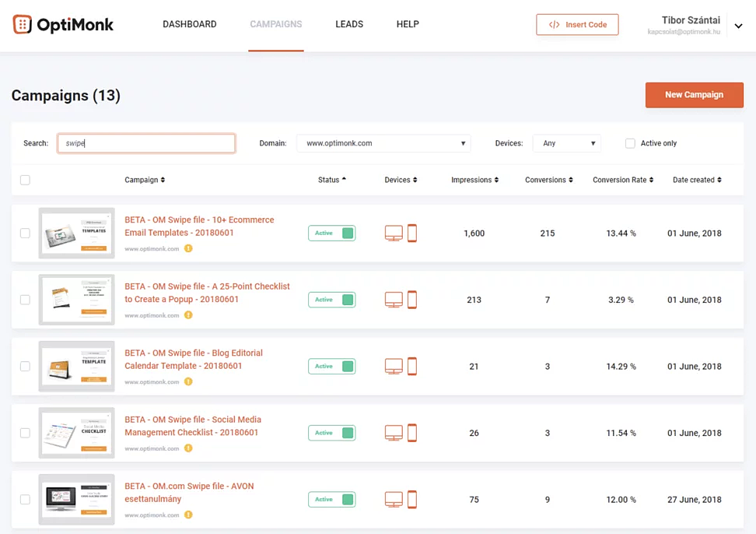The height and width of the screenshot is (534, 756).
Task: Click the warning icon under the Social Media campaign
Action: click(188, 450)
